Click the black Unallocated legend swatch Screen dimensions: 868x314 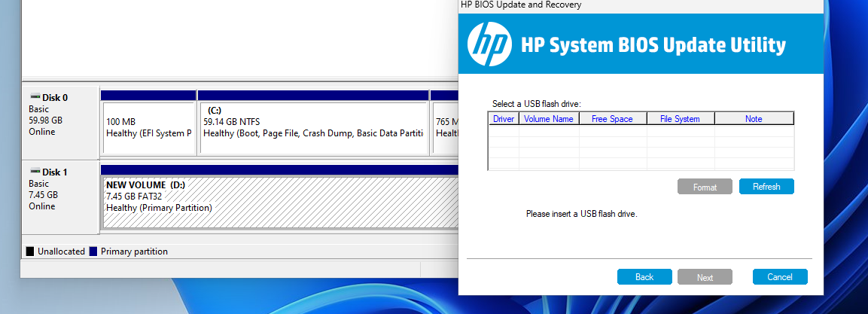[x=30, y=252]
